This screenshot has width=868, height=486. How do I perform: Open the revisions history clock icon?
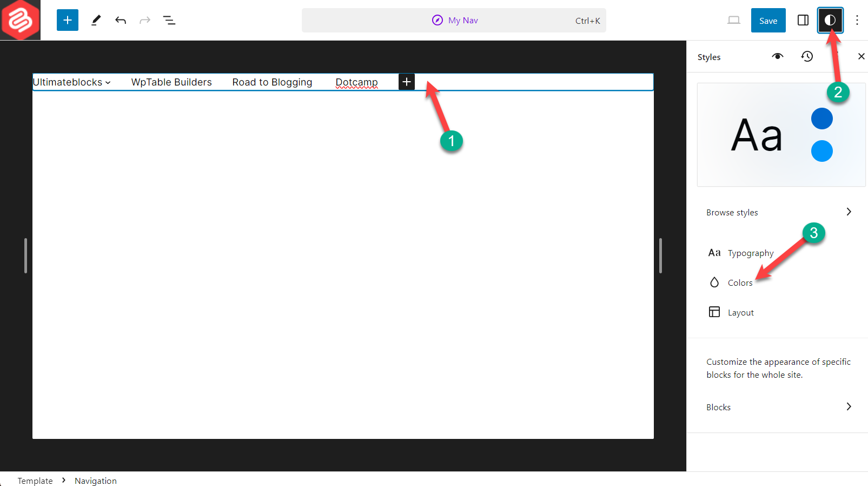pyautogui.click(x=807, y=57)
